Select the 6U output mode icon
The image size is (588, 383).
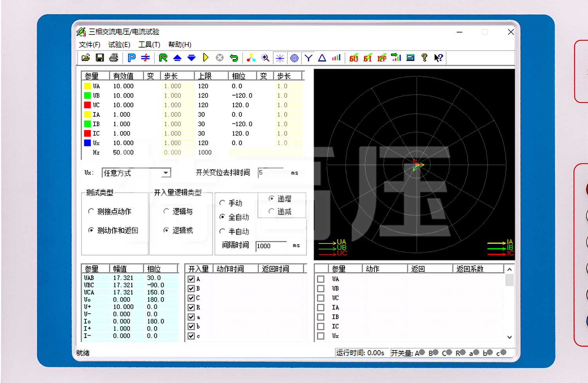click(353, 58)
